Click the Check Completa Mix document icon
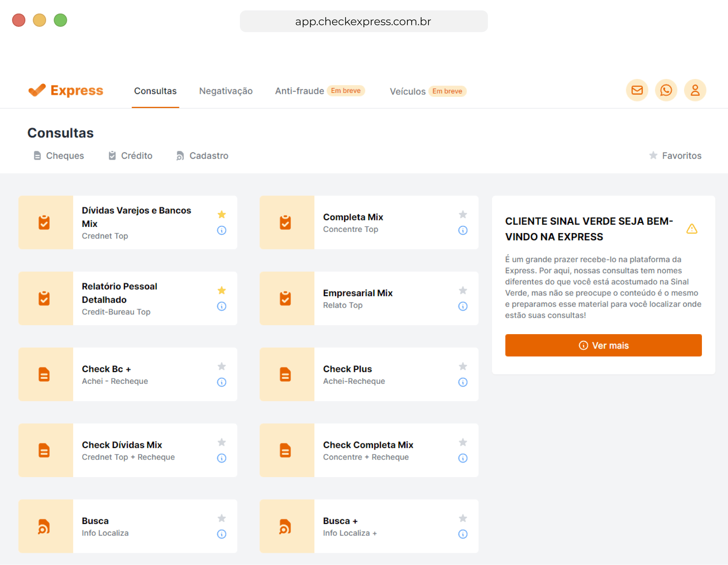 click(285, 450)
